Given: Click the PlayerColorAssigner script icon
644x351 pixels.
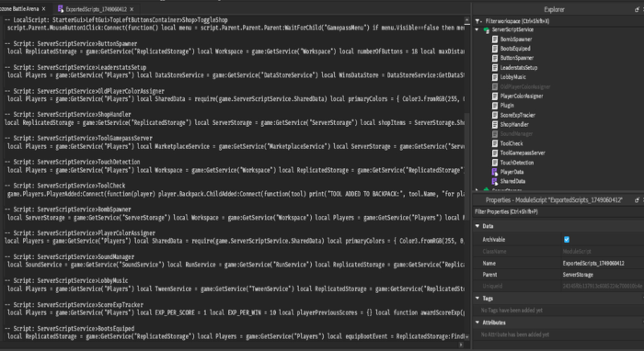Looking at the screenshot, I should click(495, 96).
